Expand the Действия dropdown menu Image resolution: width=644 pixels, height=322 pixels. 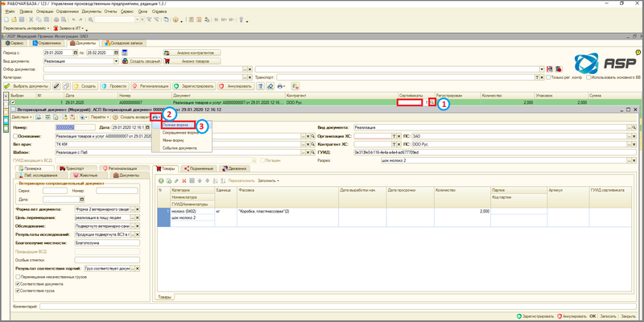23,117
